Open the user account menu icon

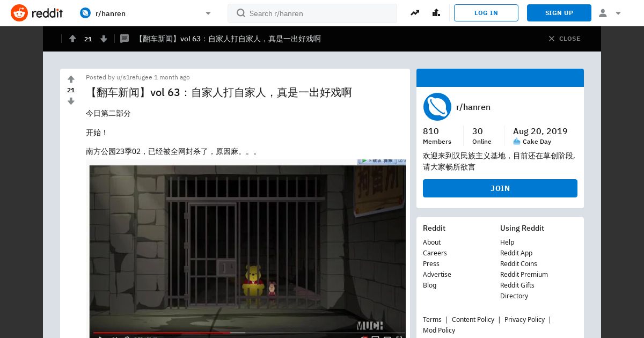(603, 13)
